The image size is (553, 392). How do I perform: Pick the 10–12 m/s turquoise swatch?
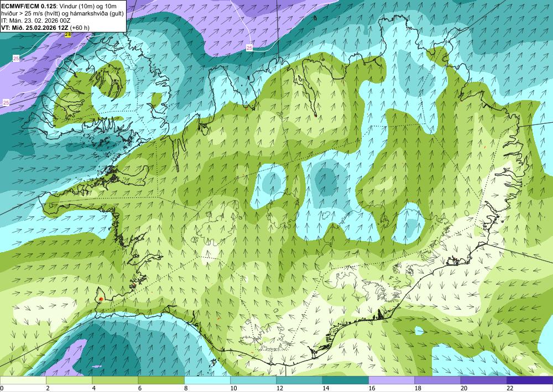pyautogui.click(x=253, y=380)
